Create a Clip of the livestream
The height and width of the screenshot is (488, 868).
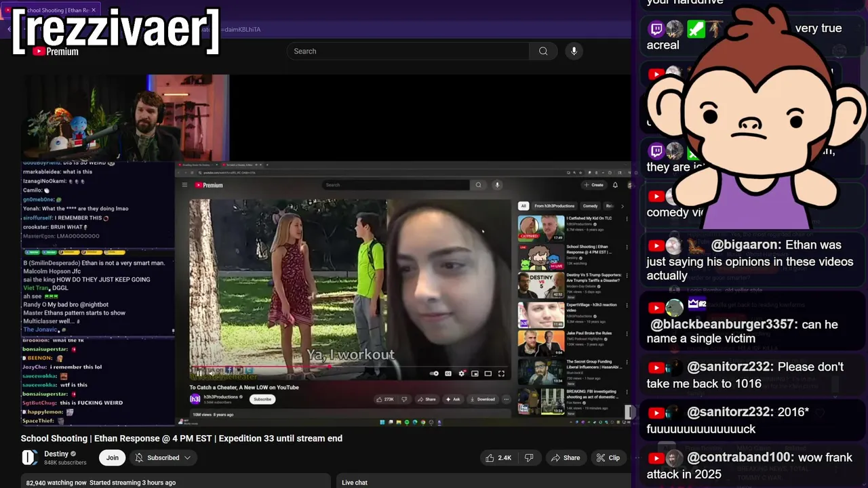pos(608,457)
